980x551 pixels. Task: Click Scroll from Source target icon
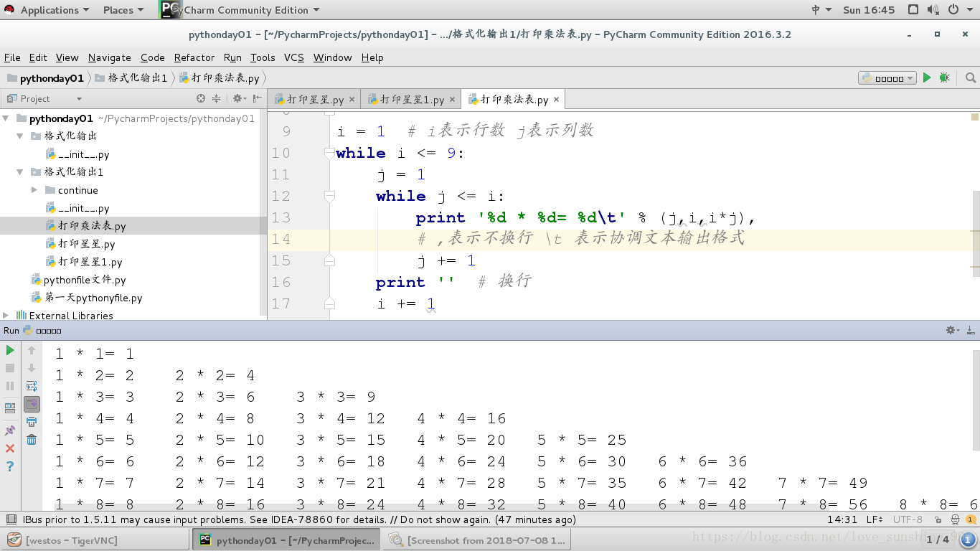[x=201, y=98]
